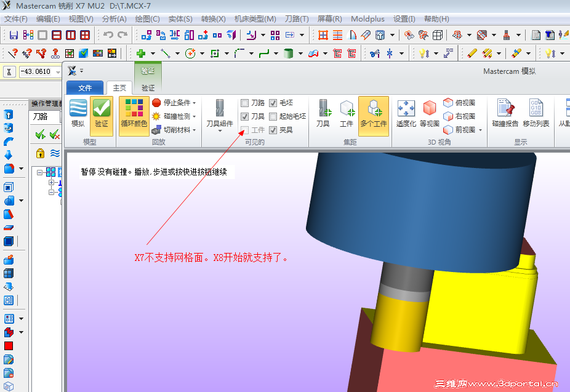
Task: Toggle the greyed 工件 workpiece checkbox
Action: click(x=244, y=130)
